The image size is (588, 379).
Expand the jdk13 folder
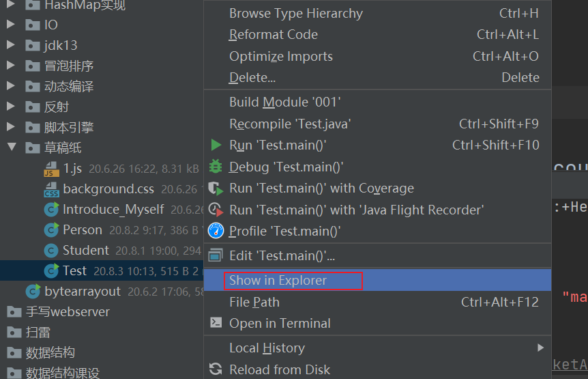(x=11, y=45)
